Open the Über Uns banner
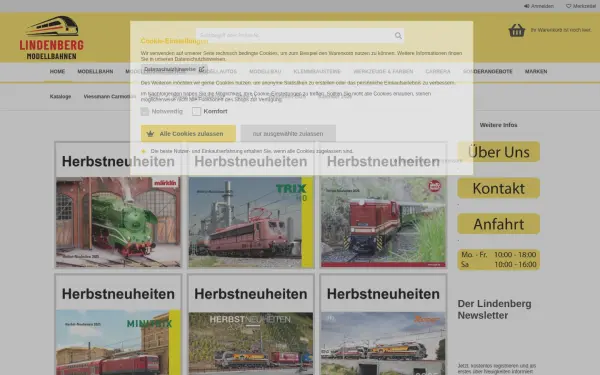 tap(499, 152)
